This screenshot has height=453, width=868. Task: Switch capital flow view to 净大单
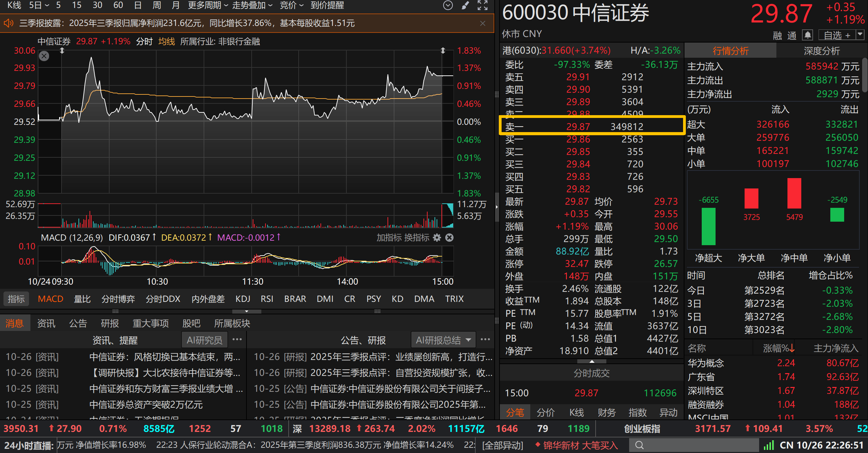[x=751, y=258]
